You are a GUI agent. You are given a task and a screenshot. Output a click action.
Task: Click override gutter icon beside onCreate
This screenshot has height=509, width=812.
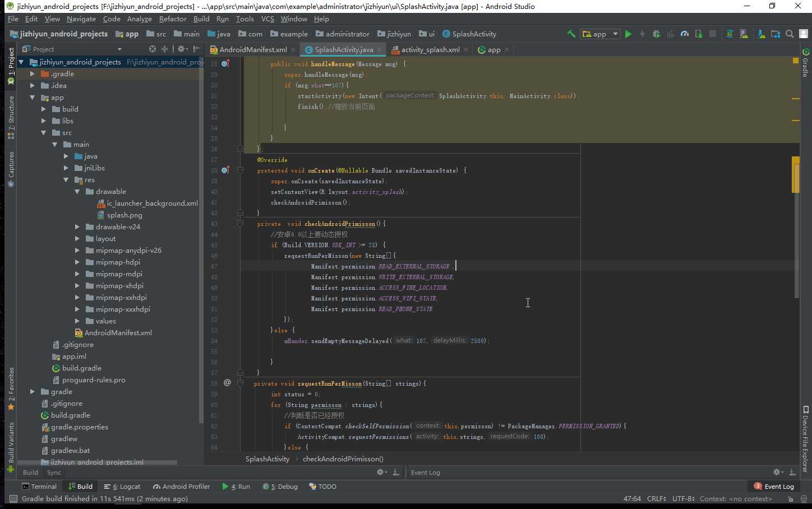tap(225, 170)
